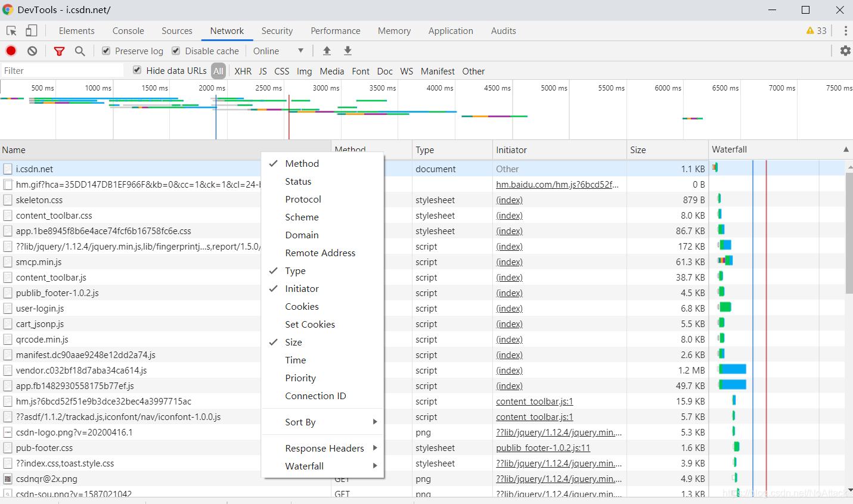Click the Size column header
The image size is (853, 504).
point(667,150)
